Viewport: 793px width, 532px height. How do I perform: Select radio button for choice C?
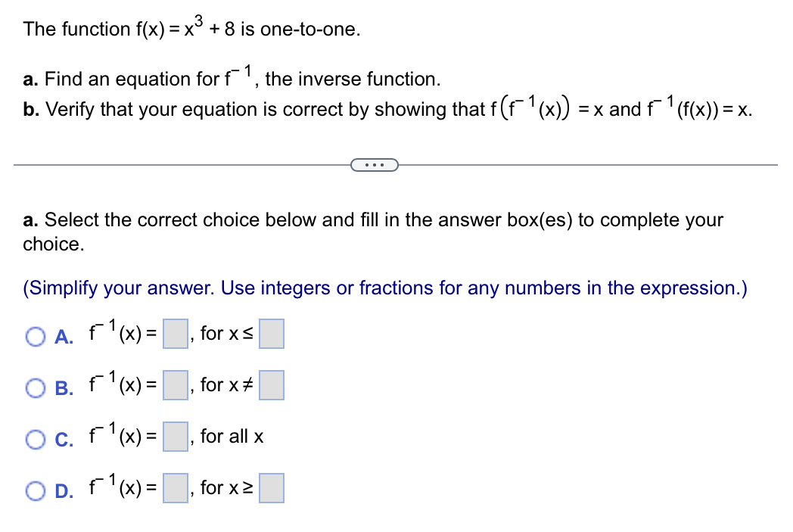coord(34,439)
